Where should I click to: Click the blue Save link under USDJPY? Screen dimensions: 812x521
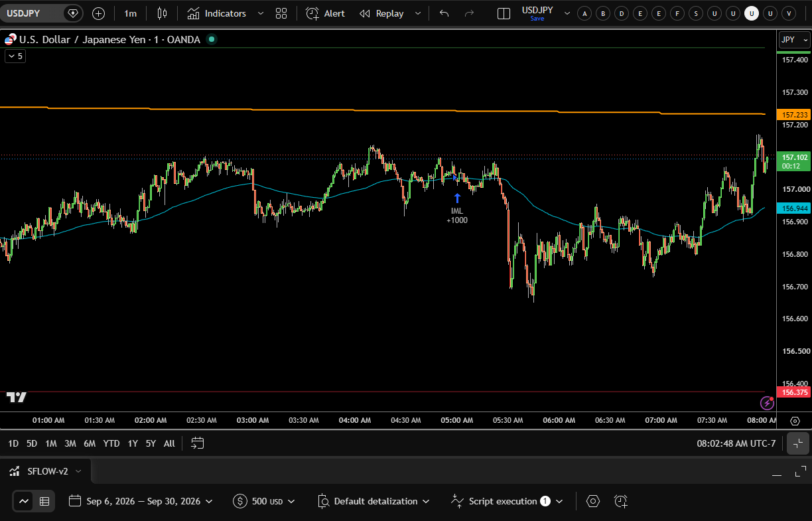pyautogui.click(x=537, y=19)
